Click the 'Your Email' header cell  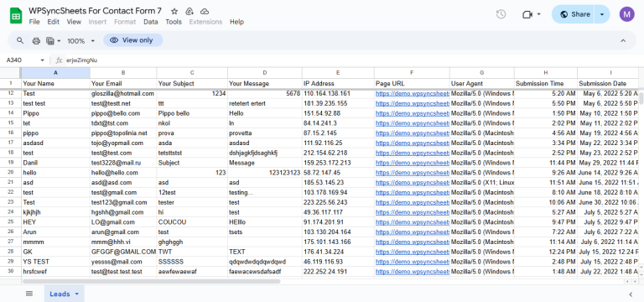point(123,83)
